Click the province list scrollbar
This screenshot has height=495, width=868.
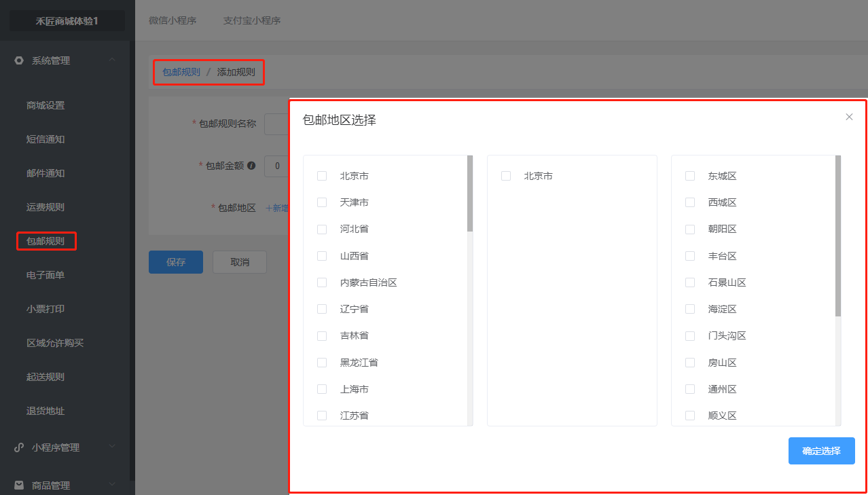click(470, 194)
